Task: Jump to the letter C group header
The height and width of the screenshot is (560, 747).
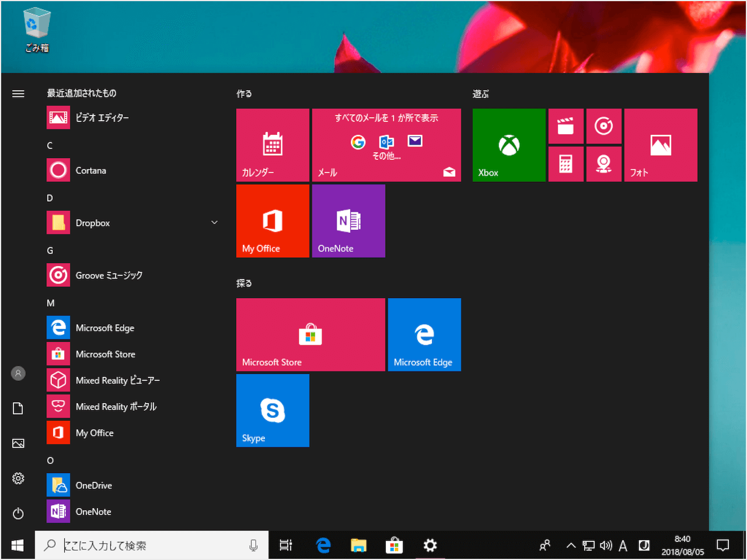Action: [50, 145]
